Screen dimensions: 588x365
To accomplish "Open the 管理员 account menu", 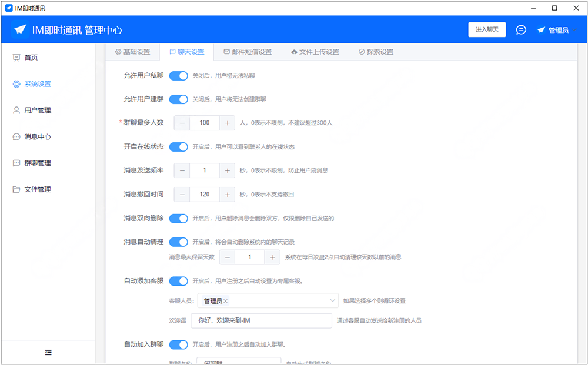I will [x=553, y=30].
